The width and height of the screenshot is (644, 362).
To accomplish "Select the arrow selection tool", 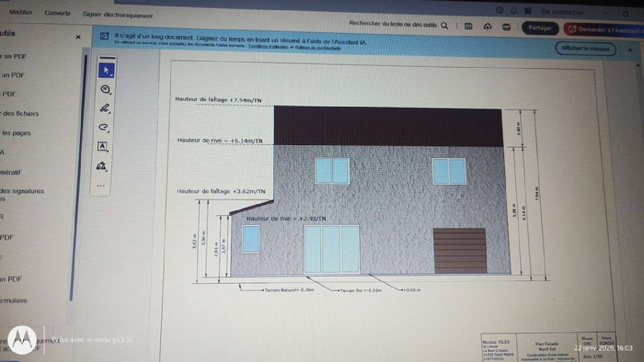I will [x=106, y=70].
